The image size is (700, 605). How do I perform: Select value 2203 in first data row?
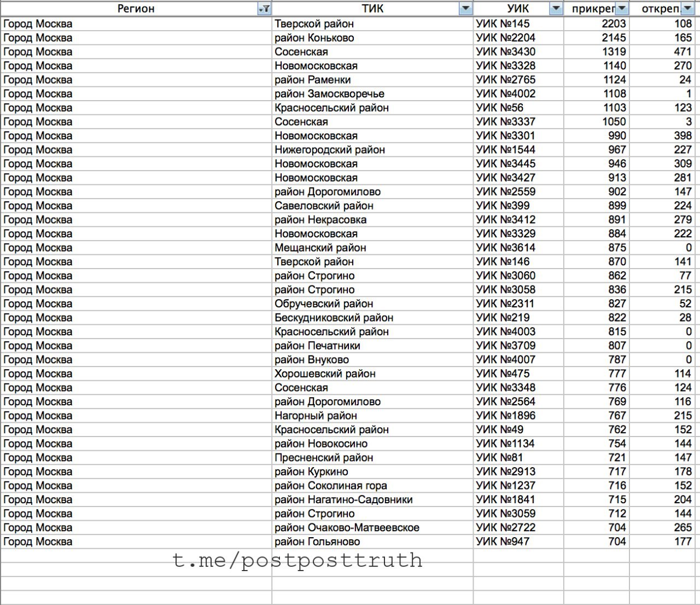597,24
